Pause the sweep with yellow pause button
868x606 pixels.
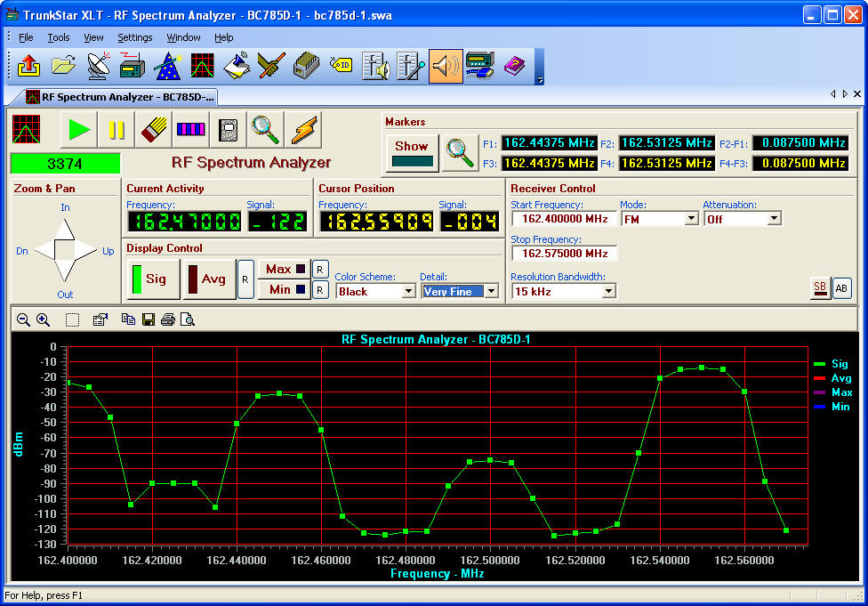[117, 130]
